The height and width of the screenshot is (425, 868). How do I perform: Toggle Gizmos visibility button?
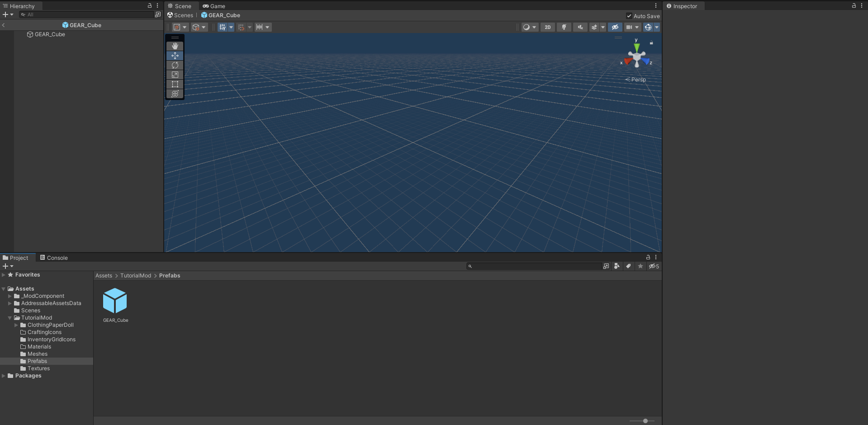coord(648,27)
